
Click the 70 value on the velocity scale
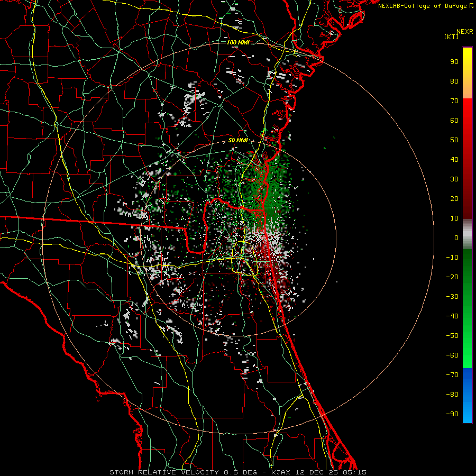coord(454,101)
